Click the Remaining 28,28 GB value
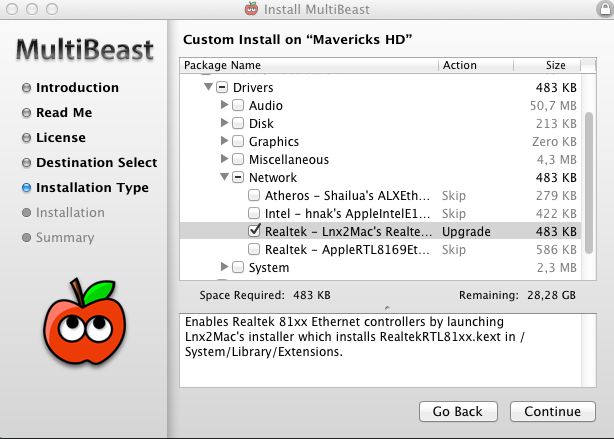 coord(551,295)
